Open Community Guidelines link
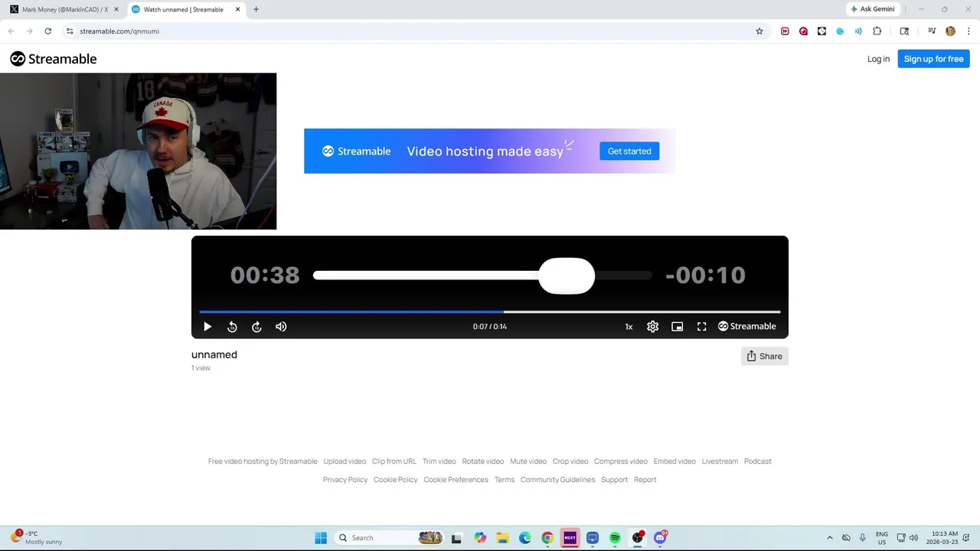 557,480
